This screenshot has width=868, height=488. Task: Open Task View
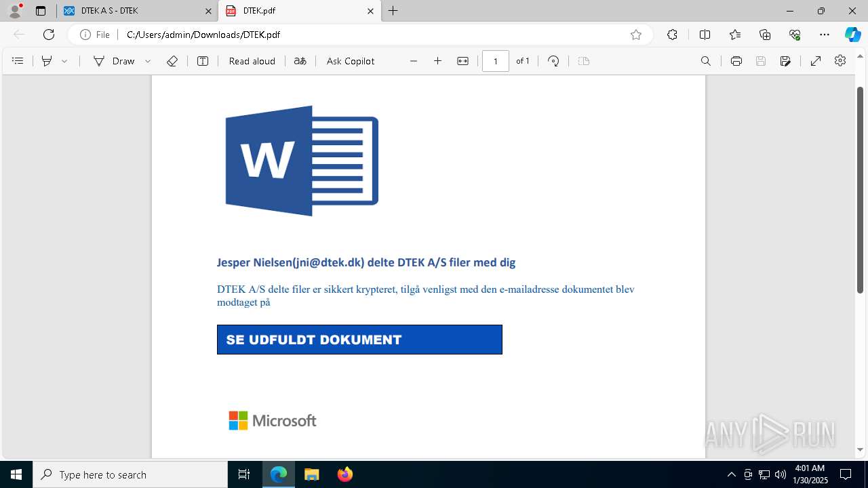pos(244,474)
